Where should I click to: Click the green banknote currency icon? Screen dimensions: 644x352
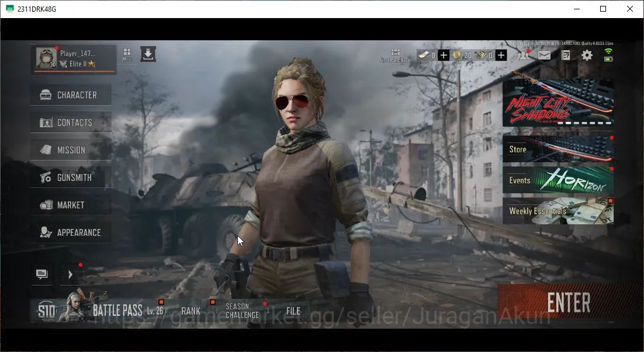tap(482, 55)
